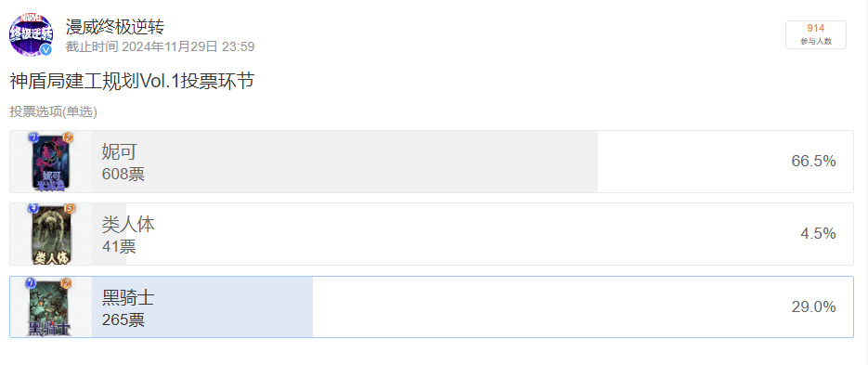Screen dimensions: 868x365
Task: Open the 妮可 card thumbnail image
Action: click(x=50, y=162)
